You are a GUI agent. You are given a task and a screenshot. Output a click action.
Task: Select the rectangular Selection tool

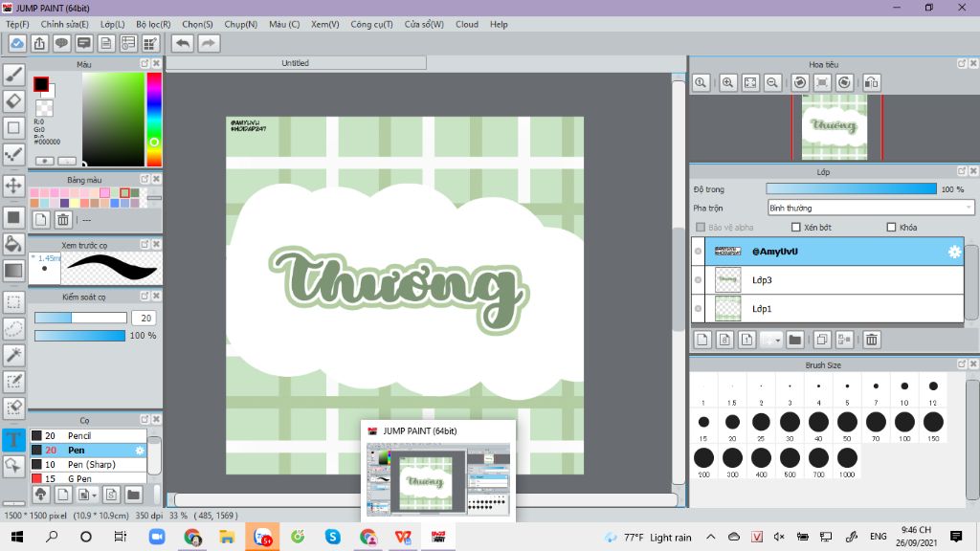coord(13,302)
